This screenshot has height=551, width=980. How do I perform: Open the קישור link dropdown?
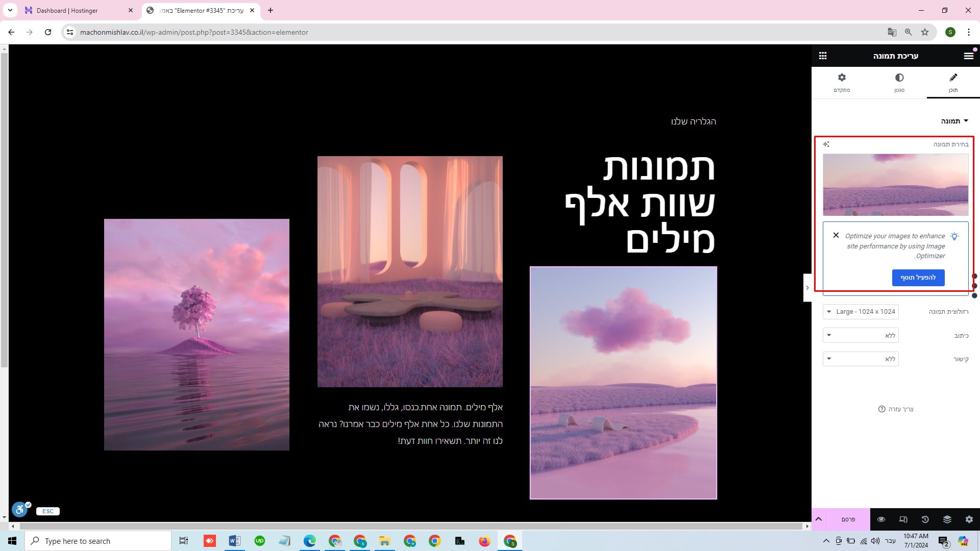(861, 359)
